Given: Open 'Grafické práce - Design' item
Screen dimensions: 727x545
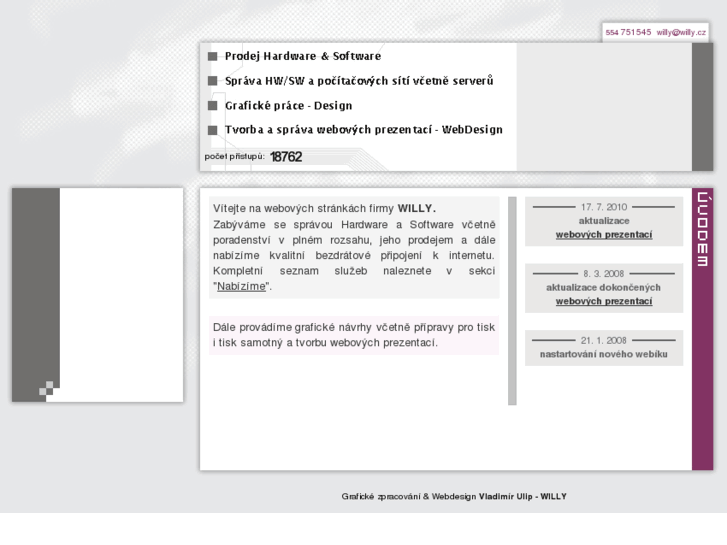Looking at the screenshot, I should tap(288, 105).
